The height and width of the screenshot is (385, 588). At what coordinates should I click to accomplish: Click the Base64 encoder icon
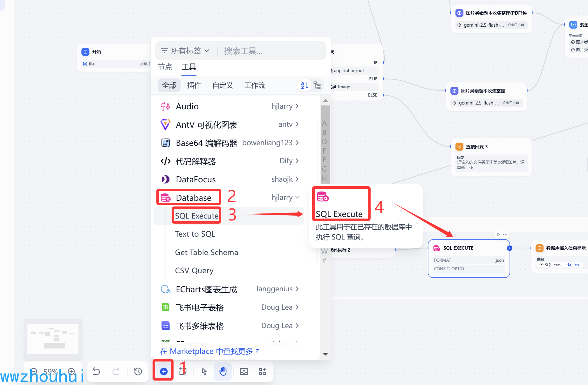click(165, 143)
